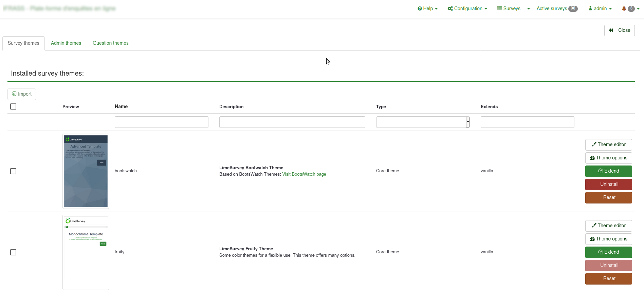Viewport: 644px width, 292px height.
Task: Open the Type filter dropdown
Action: tap(423, 122)
